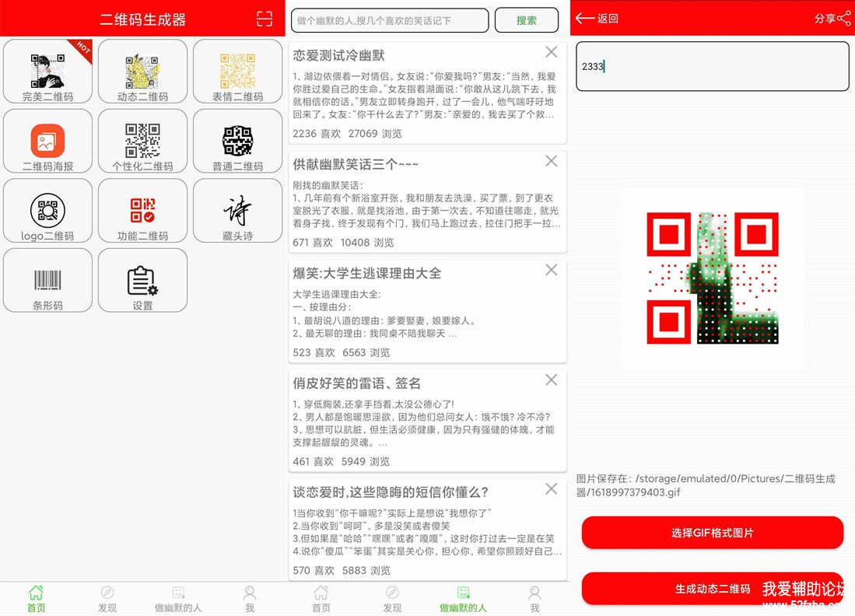Open 藏头诗 poem tile

237,211
